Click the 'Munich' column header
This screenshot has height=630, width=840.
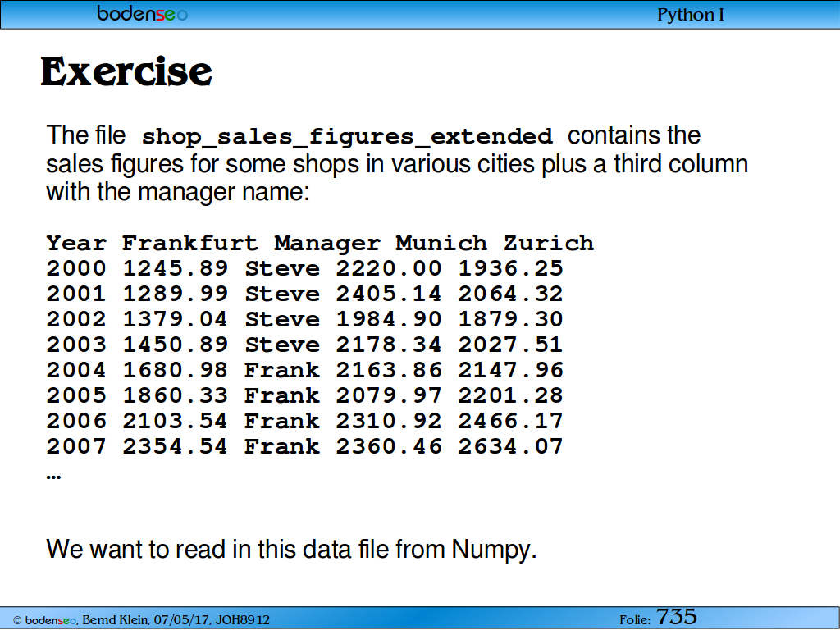click(441, 243)
